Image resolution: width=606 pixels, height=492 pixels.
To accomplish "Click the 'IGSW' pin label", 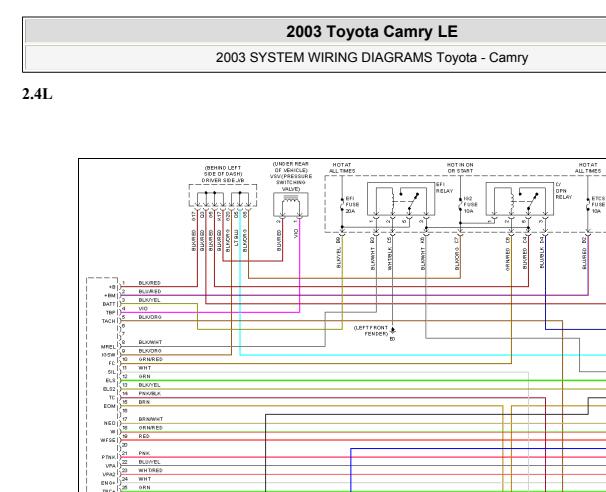I will pos(109,355).
